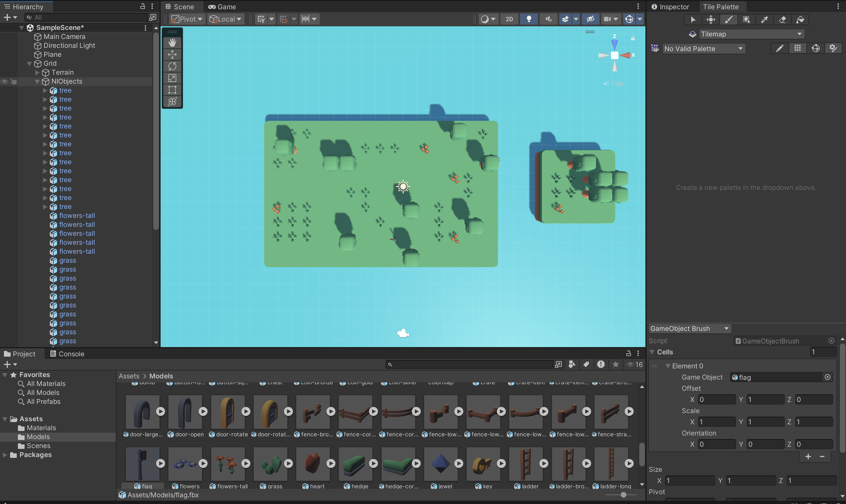Open the Console tab
Image resolution: width=846 pixels, height=504 pixels.
(67, 354)
